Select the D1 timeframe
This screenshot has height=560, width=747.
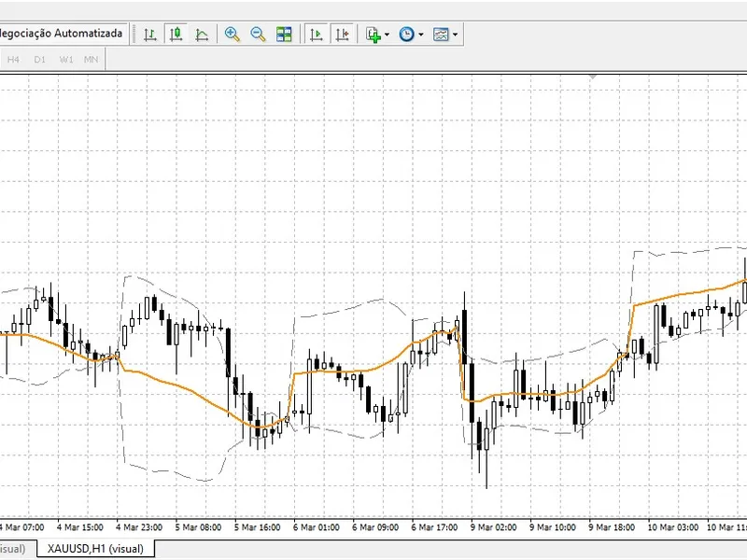(x=39, y=60)
